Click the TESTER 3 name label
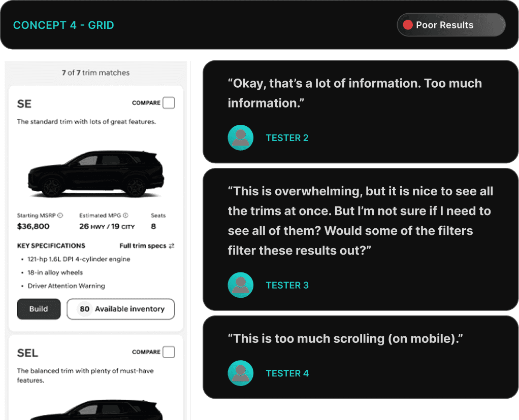 287,286
